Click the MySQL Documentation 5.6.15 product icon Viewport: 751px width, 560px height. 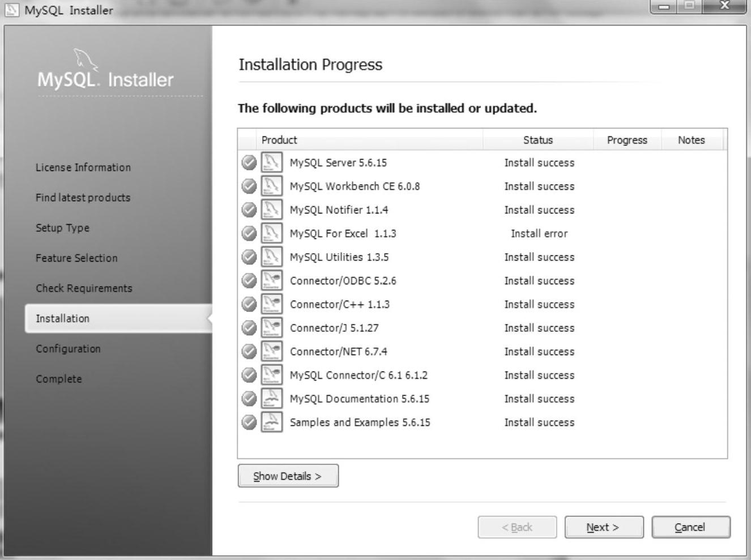point(271,399)
